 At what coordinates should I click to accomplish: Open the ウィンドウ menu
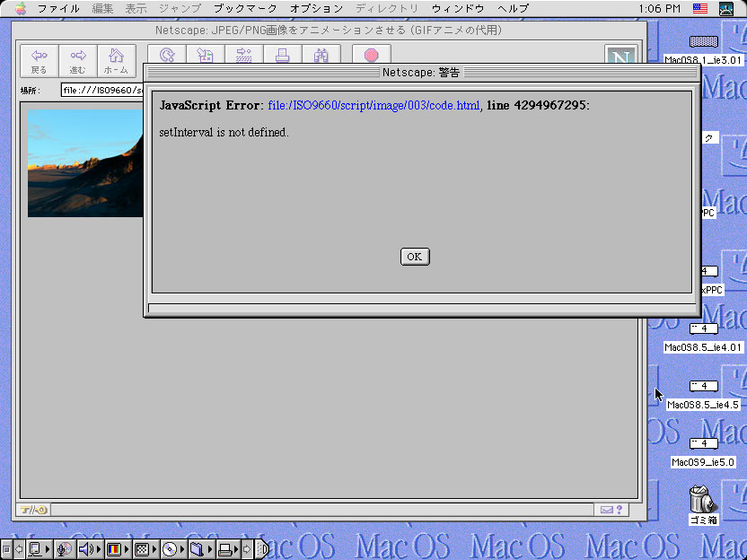click(458, 9)
